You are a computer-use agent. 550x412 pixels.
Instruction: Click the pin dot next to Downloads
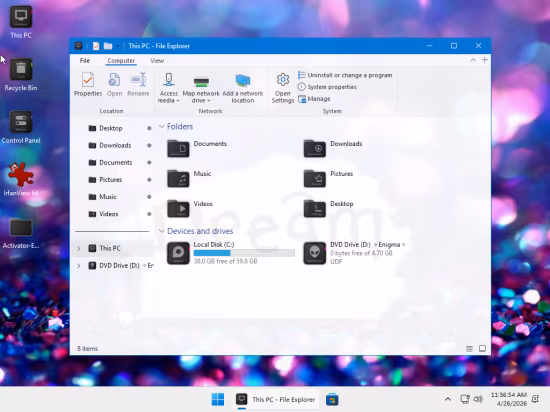pos(149,146)
